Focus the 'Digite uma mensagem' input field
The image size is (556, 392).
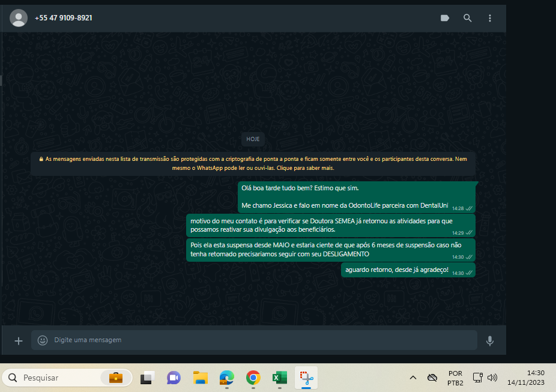point(254,340)
